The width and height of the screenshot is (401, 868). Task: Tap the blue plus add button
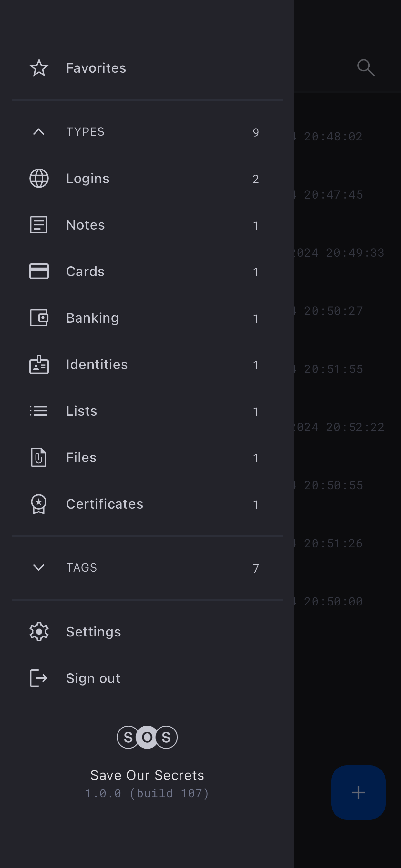click(358, 792)
